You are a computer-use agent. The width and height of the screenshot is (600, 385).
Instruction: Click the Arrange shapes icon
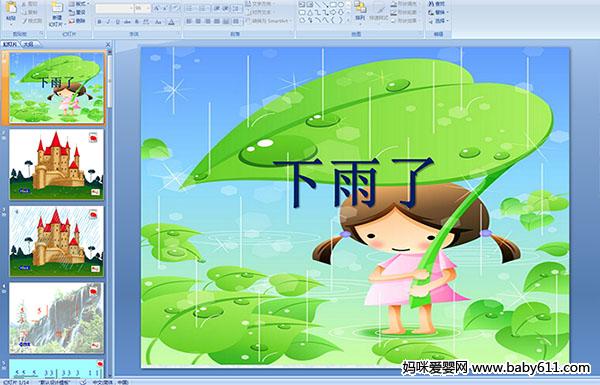[x=360, y=11]
